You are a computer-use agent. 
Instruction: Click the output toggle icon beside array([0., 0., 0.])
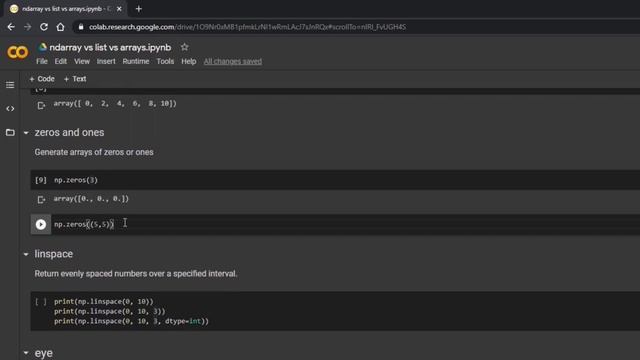point(41,199)
